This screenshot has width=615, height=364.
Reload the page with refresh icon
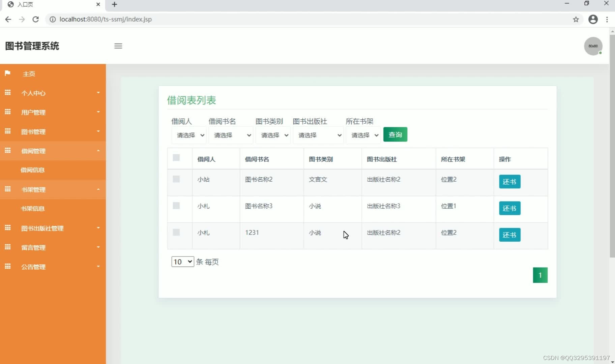coord(35,19)
